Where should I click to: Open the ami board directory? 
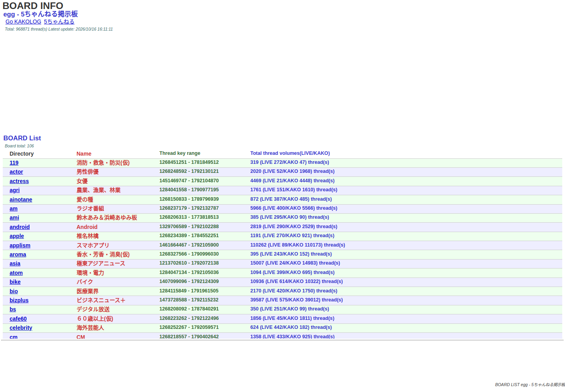coord(15,218)
